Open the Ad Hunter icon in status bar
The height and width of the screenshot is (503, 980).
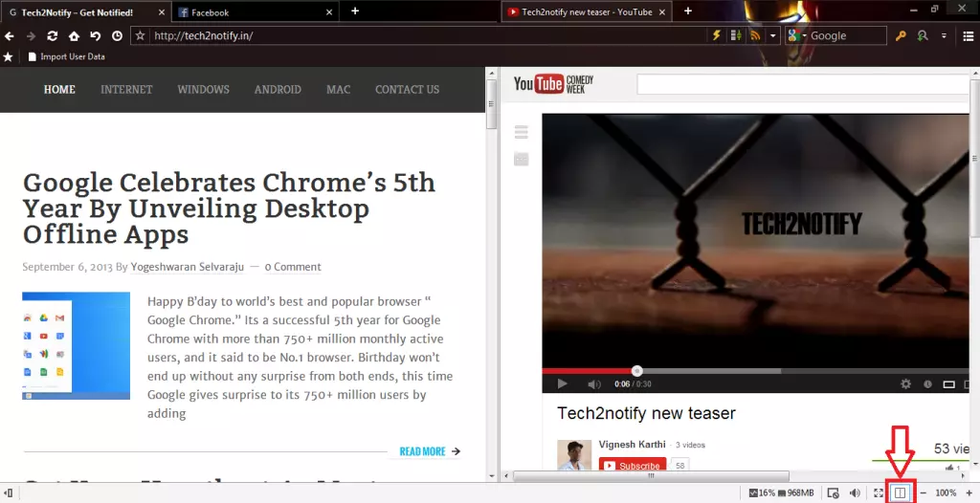(x=834, y=493)
